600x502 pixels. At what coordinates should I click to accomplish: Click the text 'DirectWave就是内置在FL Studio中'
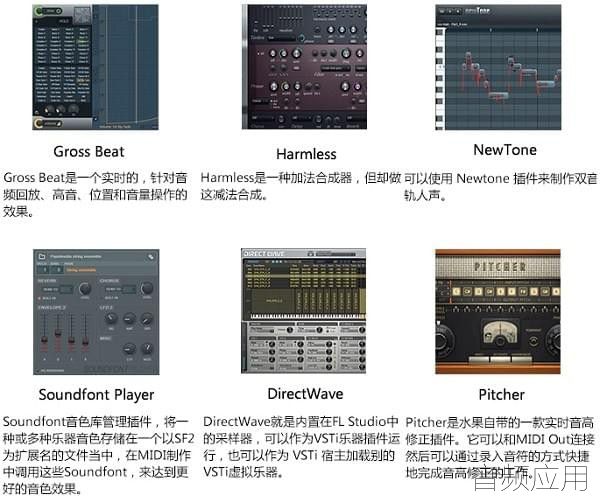(x=301, y=422)
